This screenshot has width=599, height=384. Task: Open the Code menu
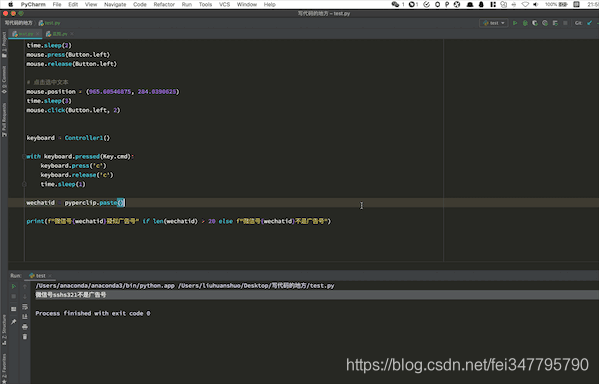(x=140, y=5)
